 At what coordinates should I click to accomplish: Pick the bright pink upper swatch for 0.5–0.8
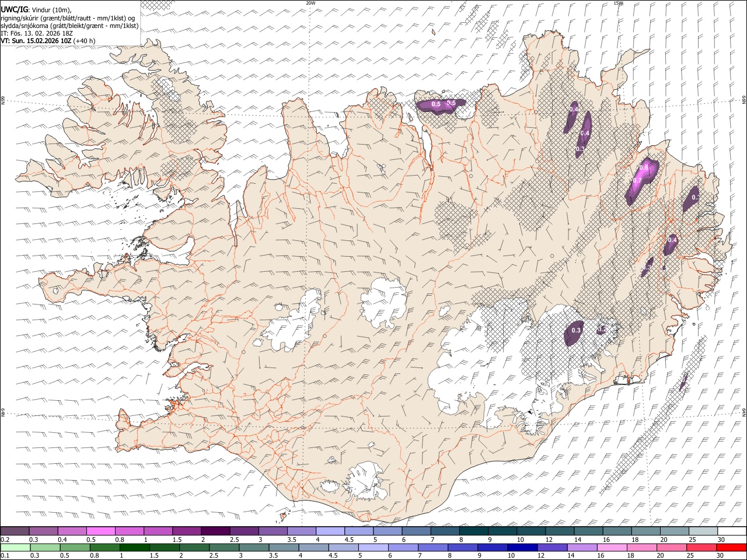101,531
